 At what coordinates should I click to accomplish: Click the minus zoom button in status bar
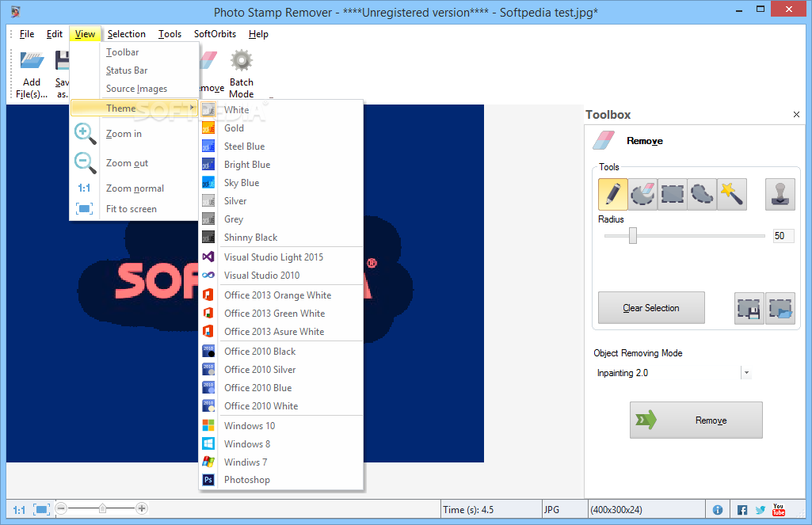click(61, 508)
